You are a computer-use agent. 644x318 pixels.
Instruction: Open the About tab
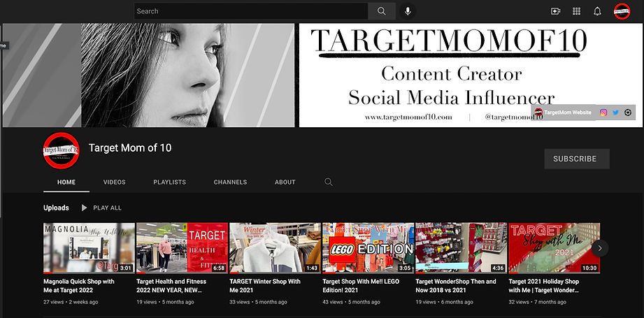285,182
